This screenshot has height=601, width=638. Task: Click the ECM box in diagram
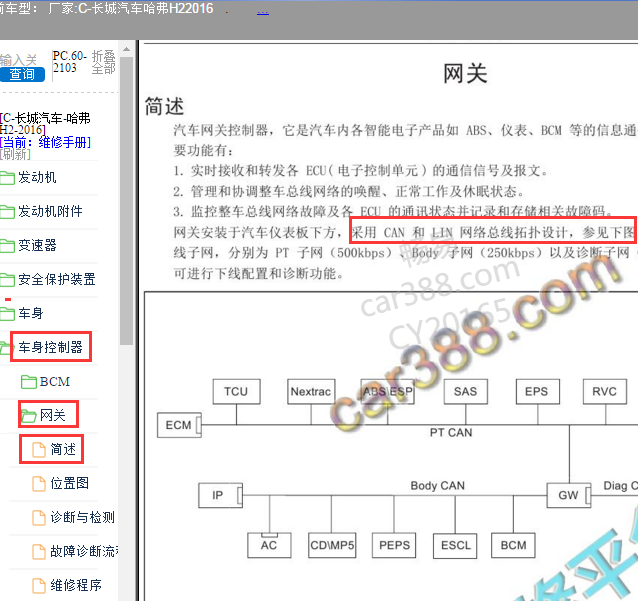(179, 425)
